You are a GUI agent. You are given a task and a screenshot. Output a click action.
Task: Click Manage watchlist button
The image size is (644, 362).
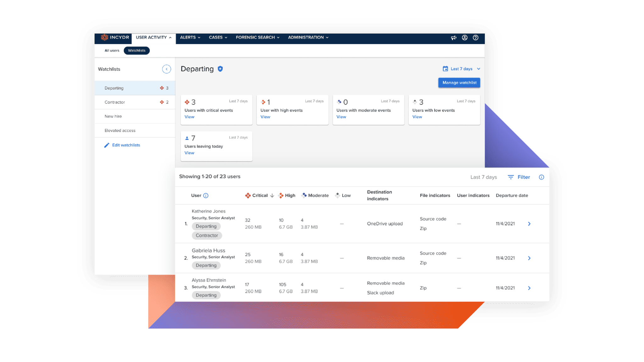460,83
